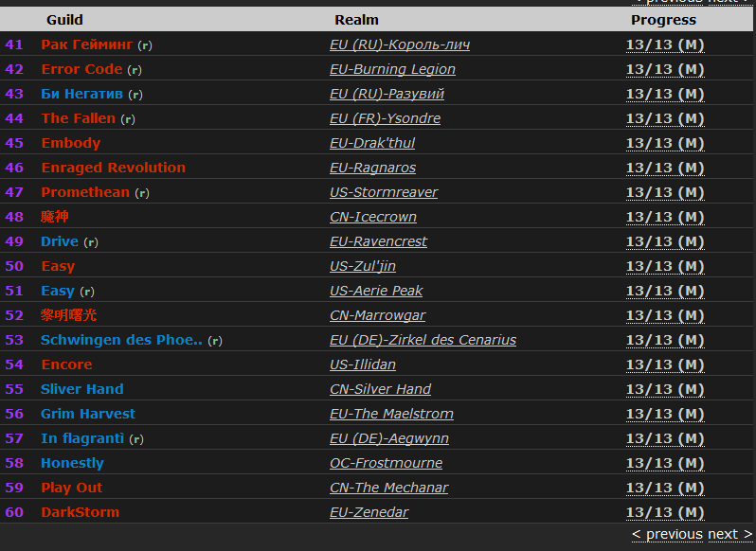
Task: Open the EU-Drak'thul realm link
Action: 372,143
